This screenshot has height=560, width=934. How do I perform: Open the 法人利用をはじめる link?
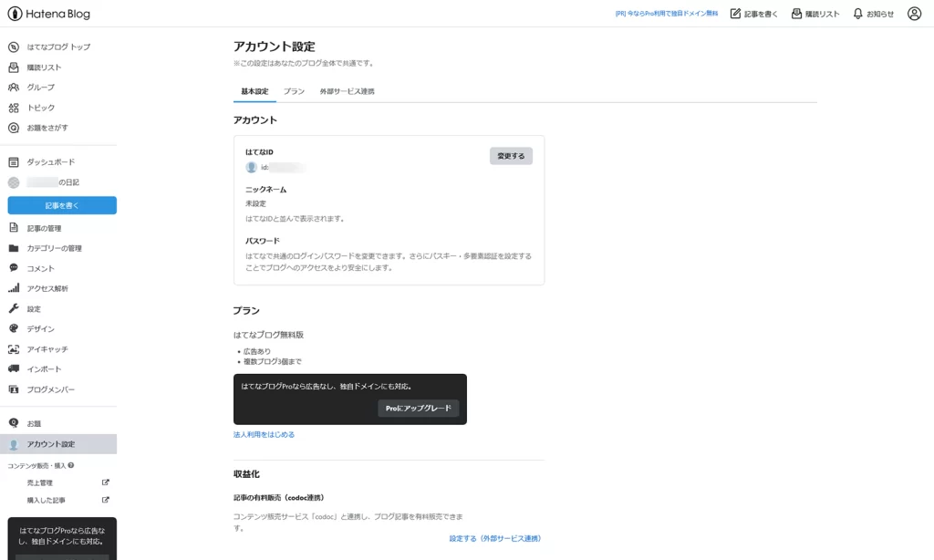point(264,435)
